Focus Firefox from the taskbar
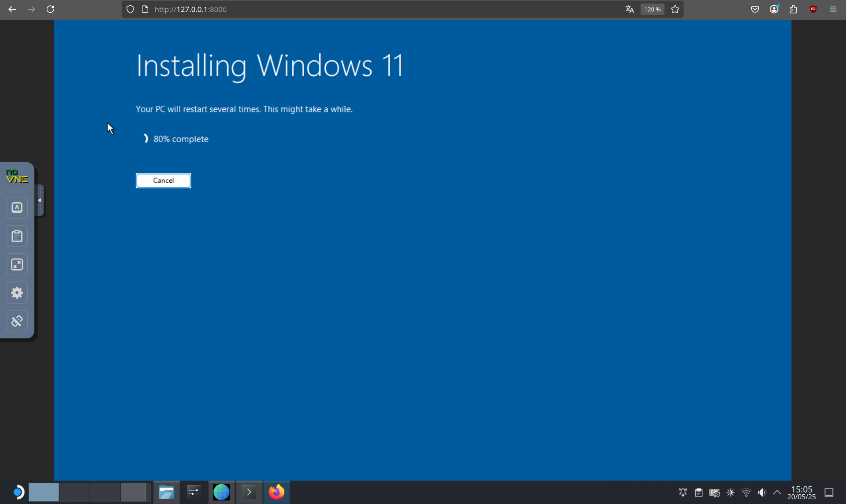This screenshot has width=846, height=504. tap(276, 492)
